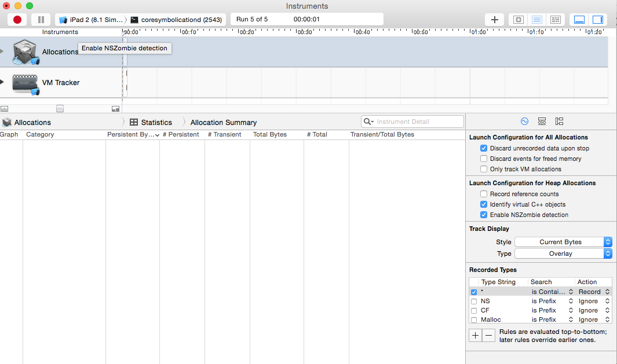Show the Record Settings inspector tab

pos(524,122)
